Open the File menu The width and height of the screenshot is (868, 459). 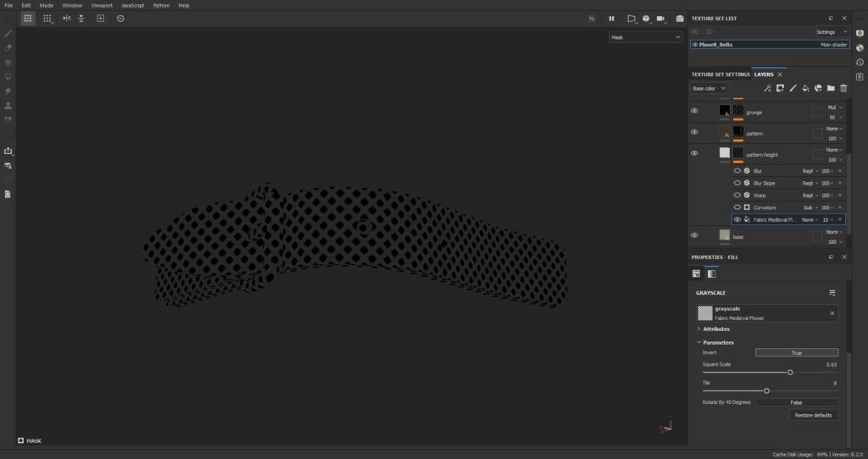[x=8, y=5]
